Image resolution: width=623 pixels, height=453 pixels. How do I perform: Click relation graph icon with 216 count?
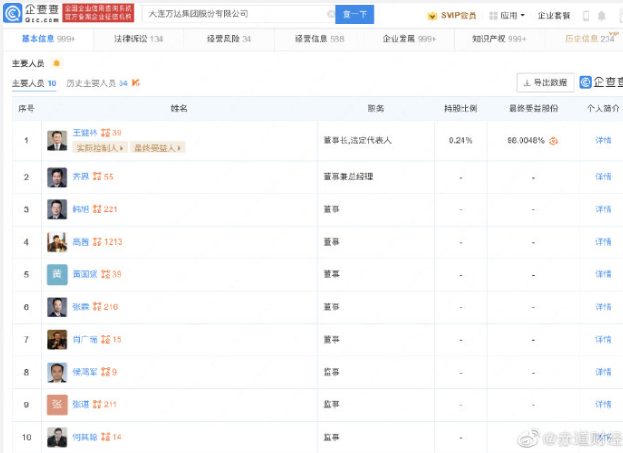tap(97, 307)
